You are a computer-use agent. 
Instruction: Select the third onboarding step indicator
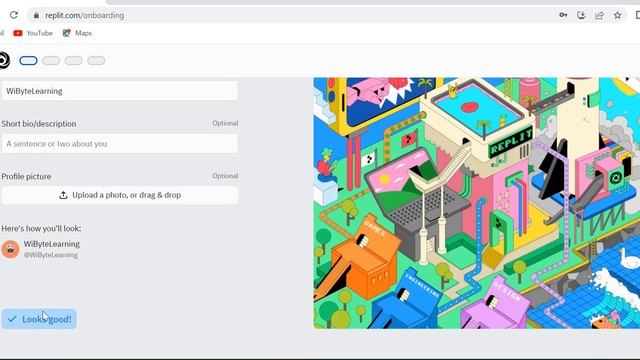click(x=73, y=61)
